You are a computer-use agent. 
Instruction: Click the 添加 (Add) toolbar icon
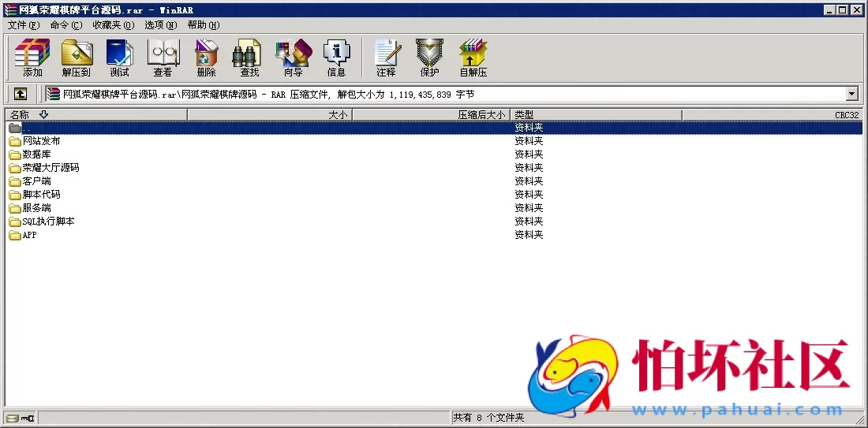[x=32, y=57]
